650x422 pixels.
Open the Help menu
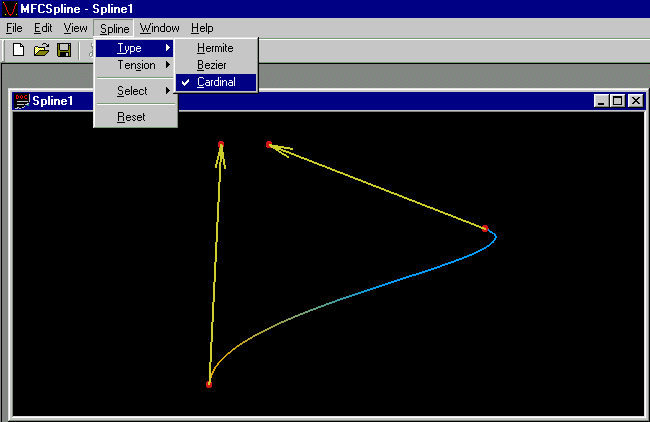pyautogui.click(x=202, y=28)
